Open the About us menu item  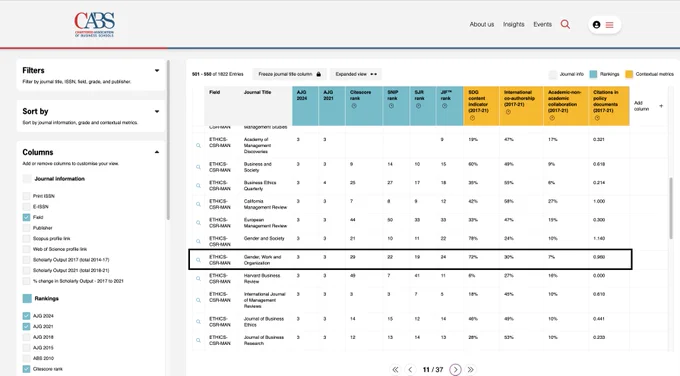coord(481,24)
